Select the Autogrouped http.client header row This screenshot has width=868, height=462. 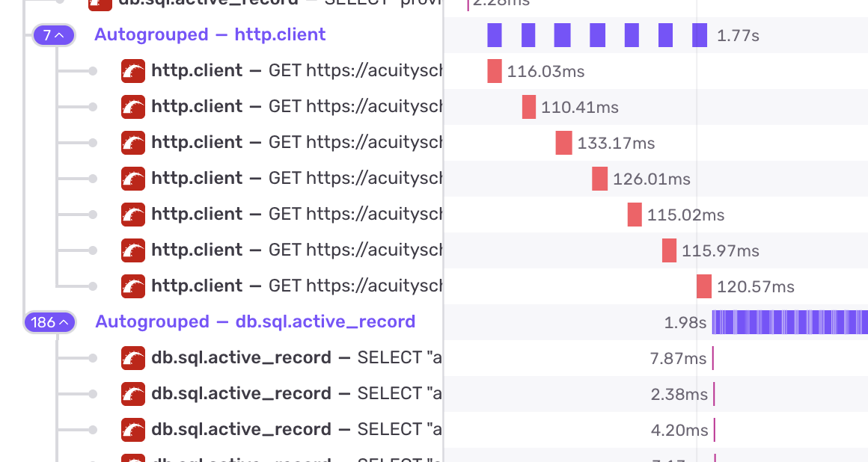pos(210,34)
